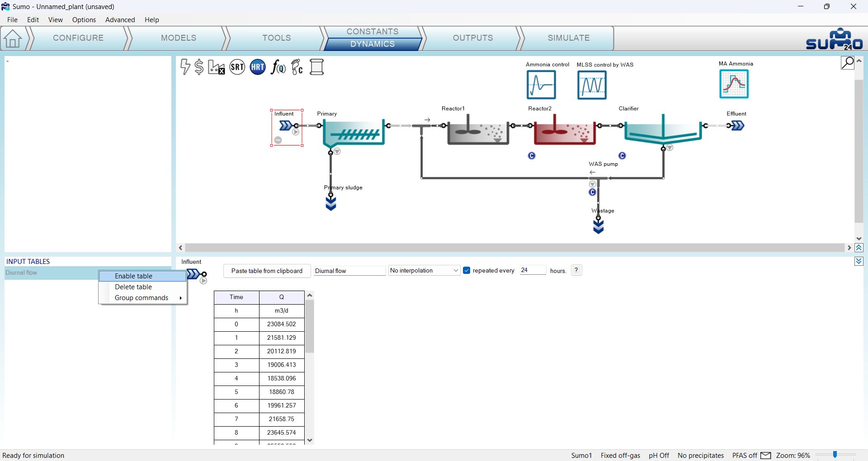Open the f() function tool icon
868x461 pixels.
coord(278,67)
